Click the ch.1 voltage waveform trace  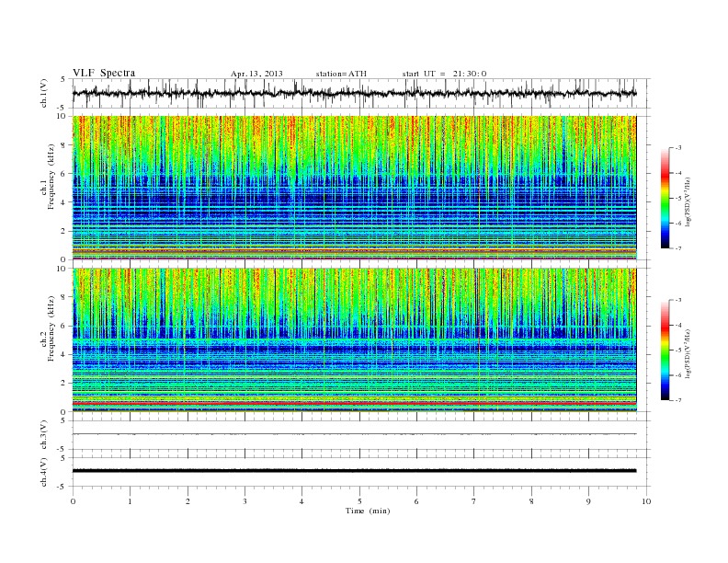pos(354,93)
